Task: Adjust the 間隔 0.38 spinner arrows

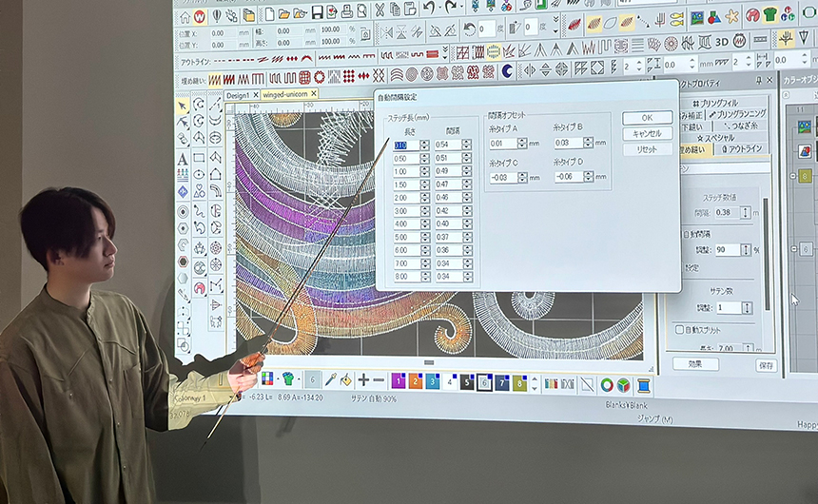Action: pyautogui.click(x=746, y=212)
